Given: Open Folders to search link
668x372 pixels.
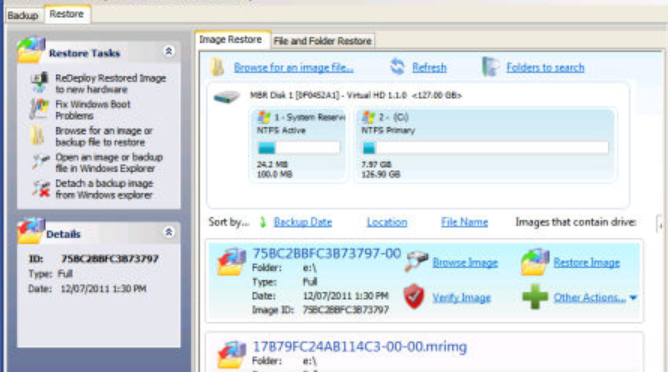Looking at the screenshot, I should coord(545,68).
